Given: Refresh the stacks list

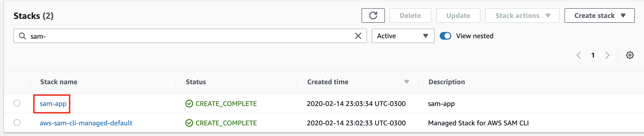Looking at the screenshot, I should [x=373, y=15].
